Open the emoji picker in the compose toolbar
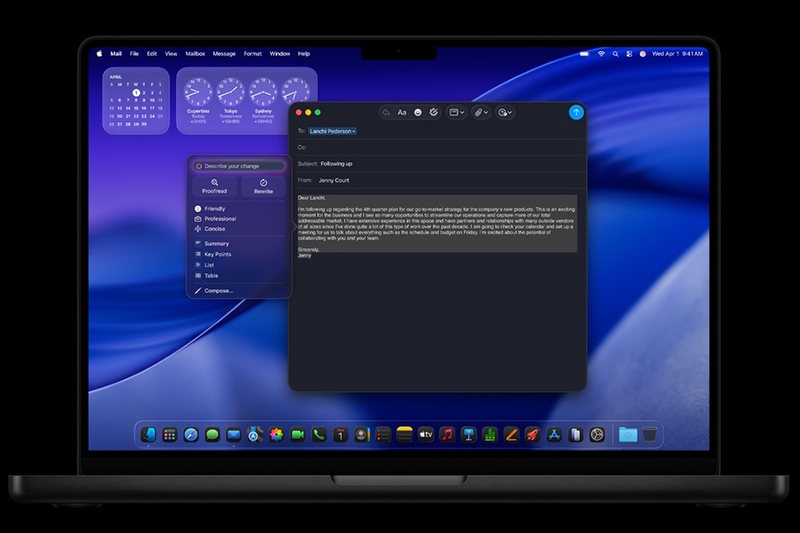Screen dimensions: 800x533 point(418,113)
